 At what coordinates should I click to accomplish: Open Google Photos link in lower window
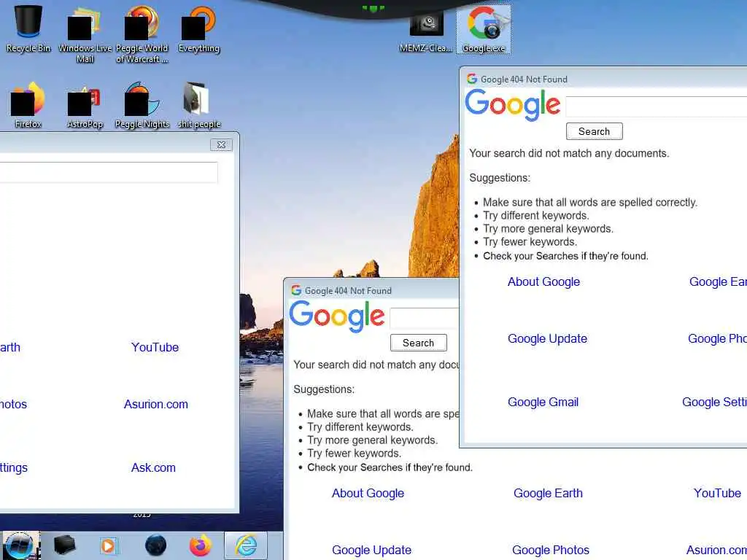tap(551, 550)
